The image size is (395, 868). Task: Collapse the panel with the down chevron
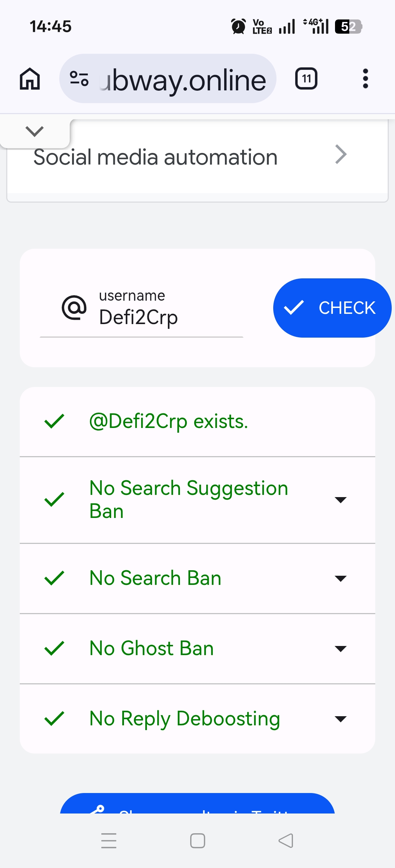pos(35,131)
